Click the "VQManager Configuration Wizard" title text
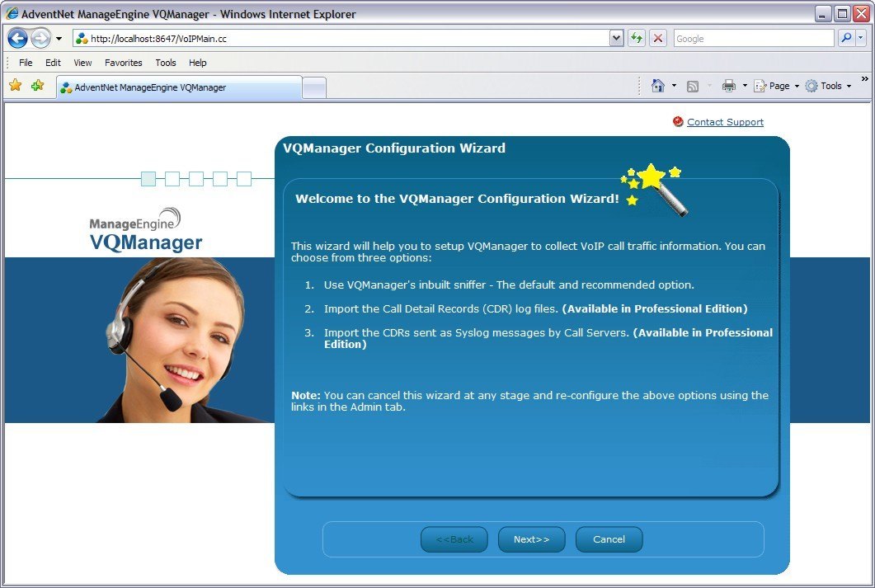The image size is (875, 588). pyautogui.click(x=394, y=148)
